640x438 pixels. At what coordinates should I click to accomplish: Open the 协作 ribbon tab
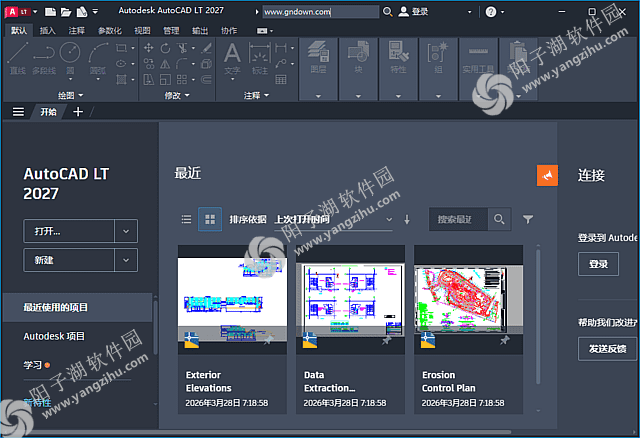pyautogui.click(x=229, y=31)
